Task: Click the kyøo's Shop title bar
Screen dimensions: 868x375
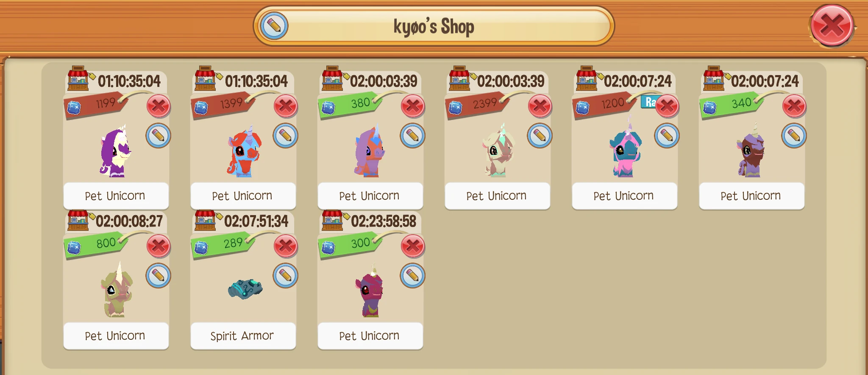Action: (x=434, y=26)
